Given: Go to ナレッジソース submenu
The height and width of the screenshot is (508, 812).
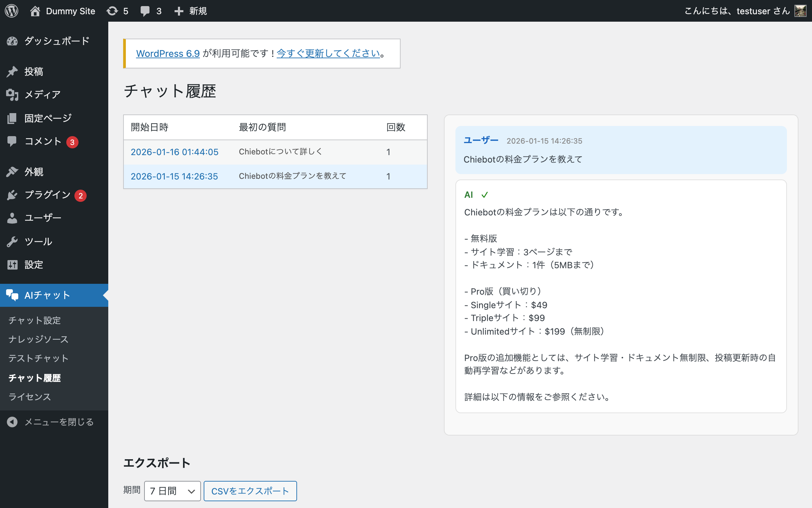Looking at the screenshot, I should pos(38,339).
